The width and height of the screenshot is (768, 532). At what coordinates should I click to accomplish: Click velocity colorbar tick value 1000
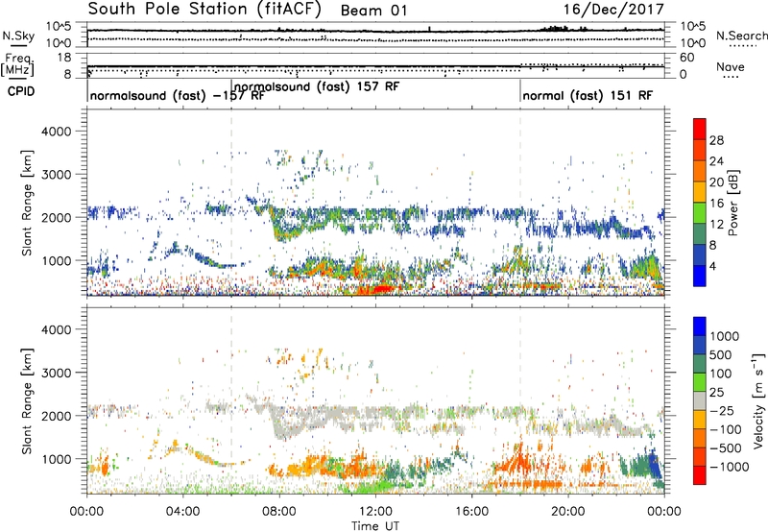724,336
